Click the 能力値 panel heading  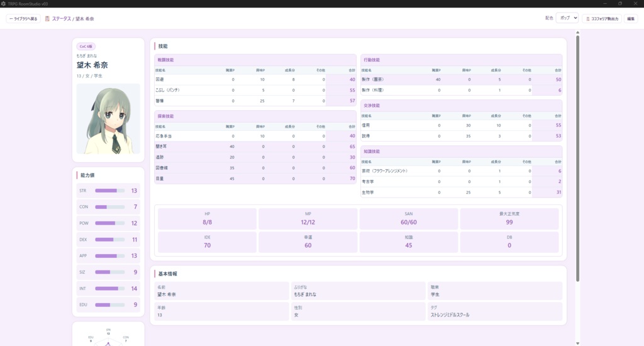pyautogui.click(x=87, y=175)
